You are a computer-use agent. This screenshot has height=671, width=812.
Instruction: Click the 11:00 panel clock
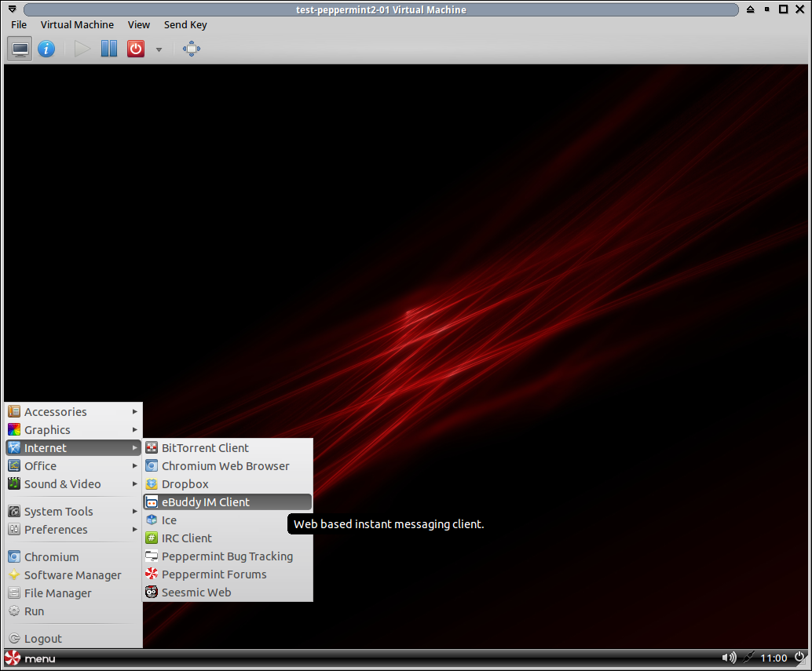pyautogui.click(x=774, y=658)
